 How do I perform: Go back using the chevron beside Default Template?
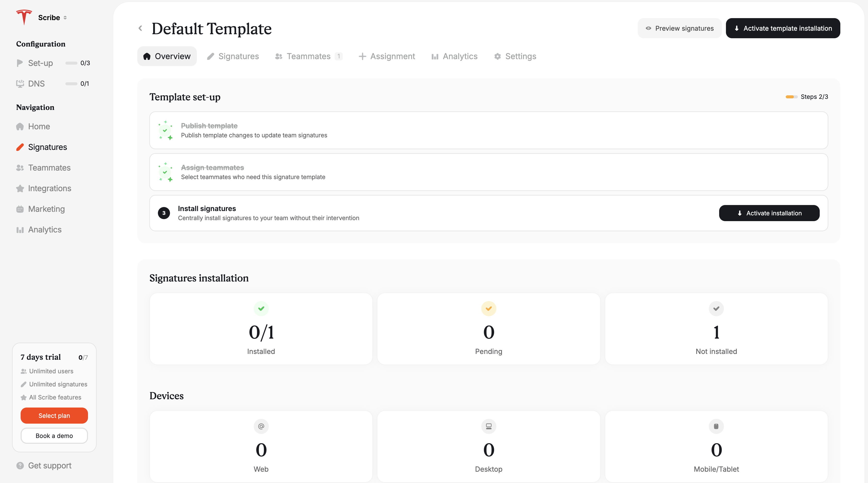(x=140, y=28)
